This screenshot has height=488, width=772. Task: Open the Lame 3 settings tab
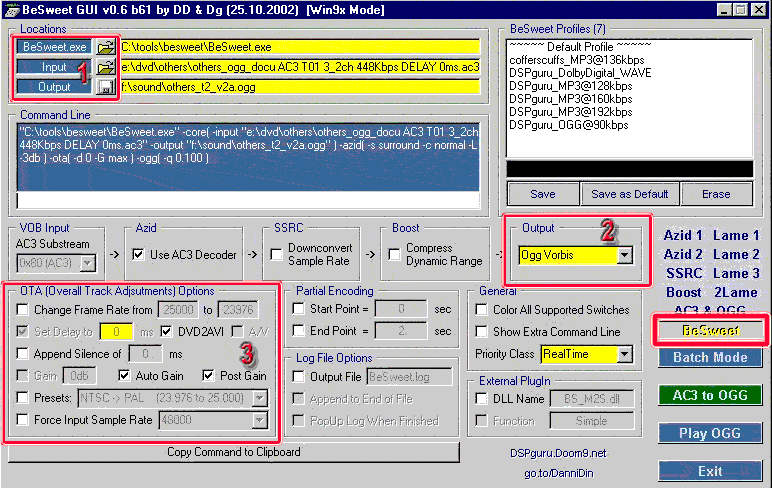(736, 273)
